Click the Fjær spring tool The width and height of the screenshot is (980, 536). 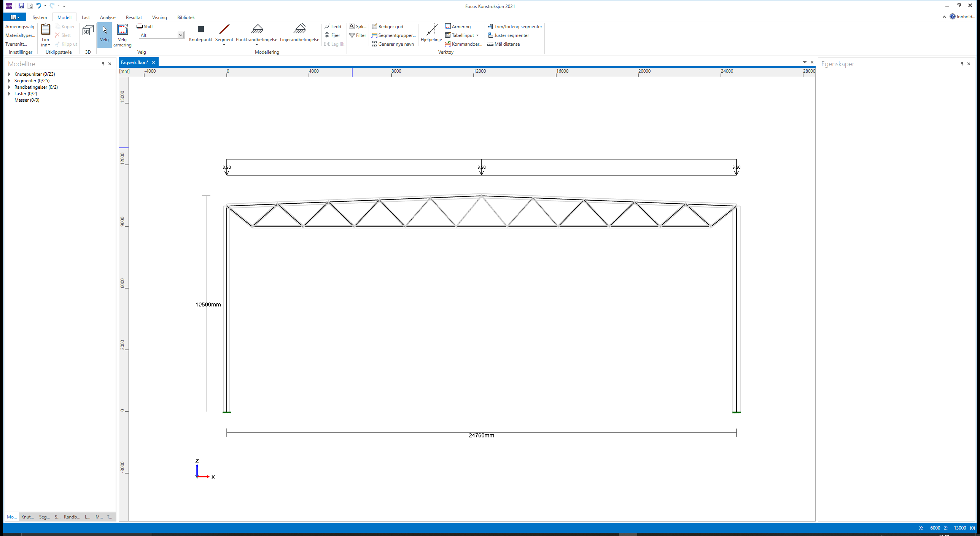coord(332,35)
